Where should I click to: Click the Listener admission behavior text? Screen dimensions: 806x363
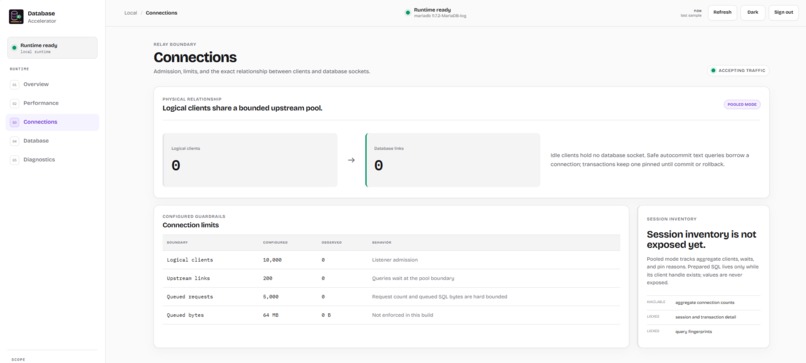click(x=395, y=260)
